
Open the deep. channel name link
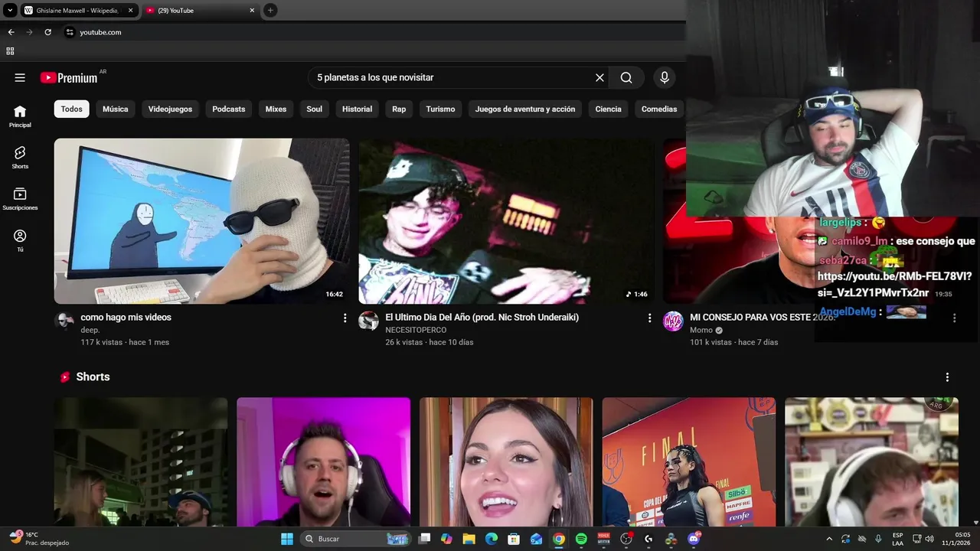pyautogui.click(x=90, y=330)
